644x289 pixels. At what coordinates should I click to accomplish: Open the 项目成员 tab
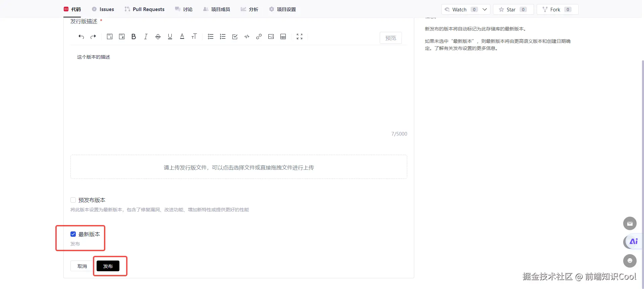217,9
